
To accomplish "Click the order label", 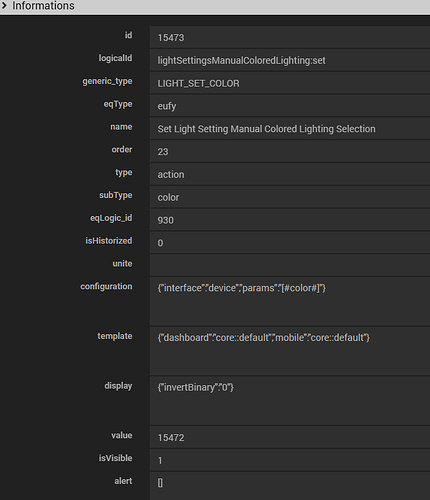I will pyautogui.click(x=122, y=149).
